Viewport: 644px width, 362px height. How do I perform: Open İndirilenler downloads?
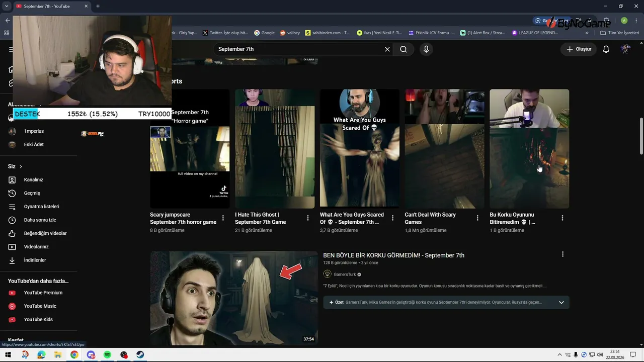[x=35, y=260]
